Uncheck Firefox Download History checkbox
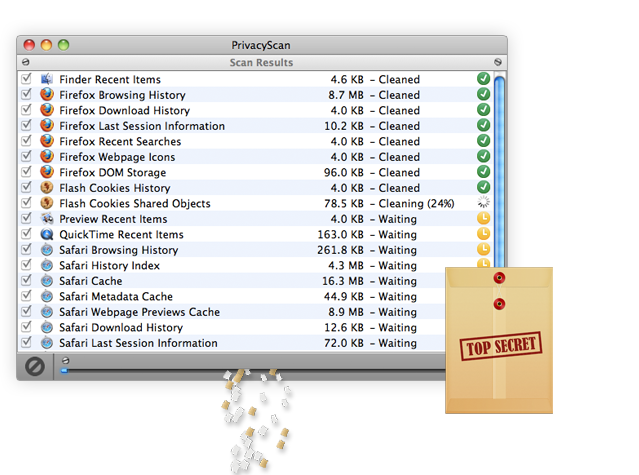This screenshot has width=639, height=475. (x=27, y=110)
